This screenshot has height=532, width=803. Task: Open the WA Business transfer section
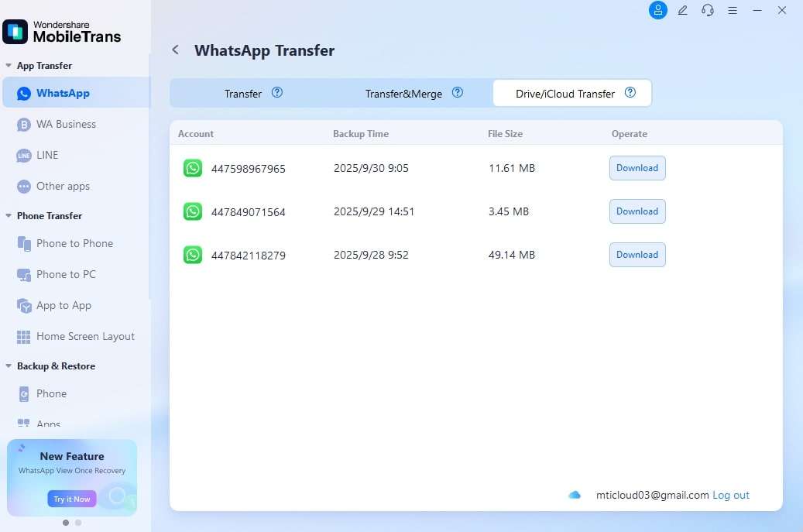(66, 124)
